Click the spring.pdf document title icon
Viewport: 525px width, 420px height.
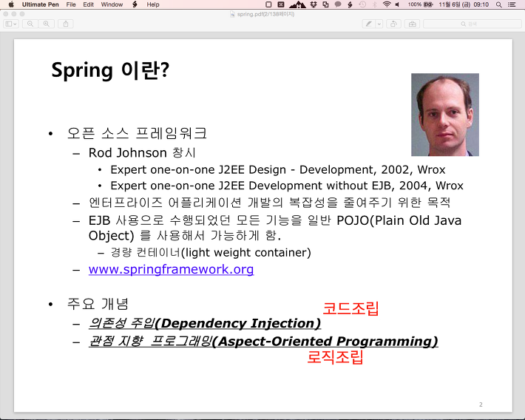(x=232, y=14)
